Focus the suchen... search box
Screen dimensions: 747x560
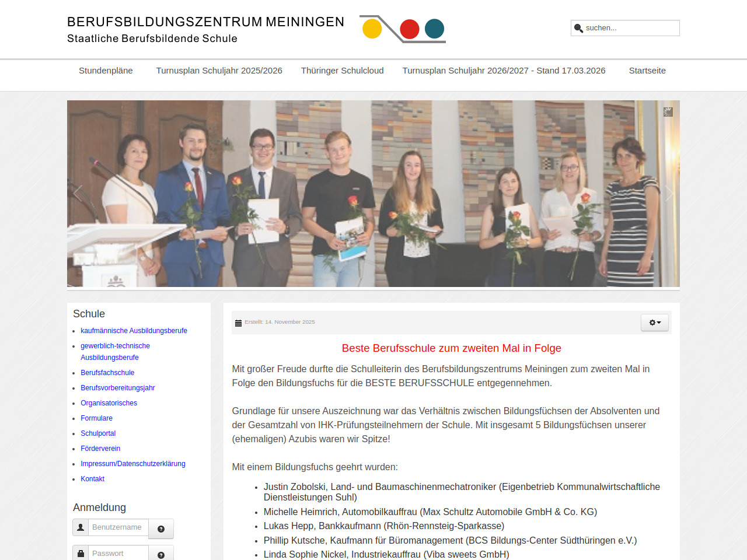pos(630,28)
